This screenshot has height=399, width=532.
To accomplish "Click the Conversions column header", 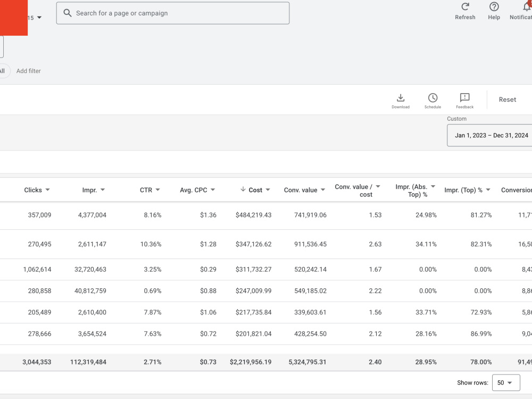I will coord(517,190).
